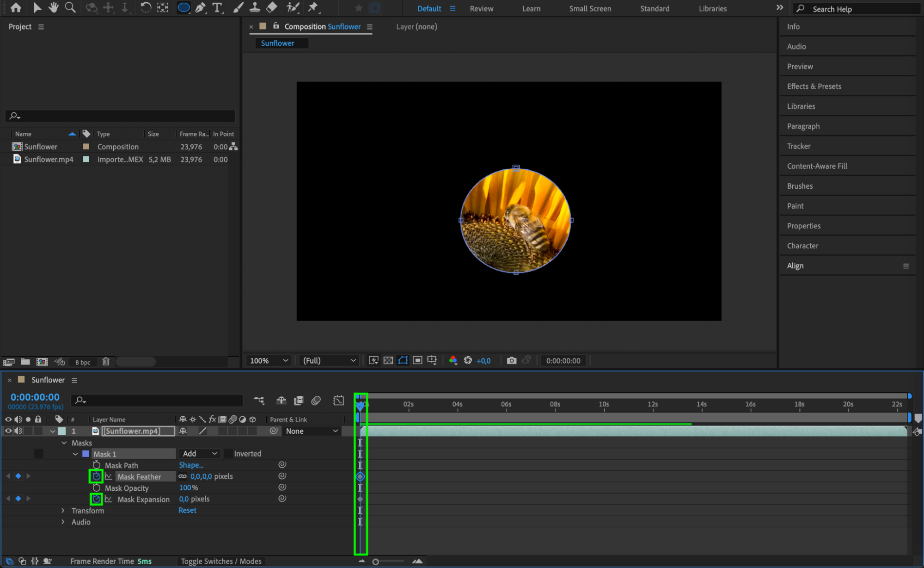Click the Take Snapshot camera icon
Viewport: 924px width, 568px height.
click(x=511, y=360)
